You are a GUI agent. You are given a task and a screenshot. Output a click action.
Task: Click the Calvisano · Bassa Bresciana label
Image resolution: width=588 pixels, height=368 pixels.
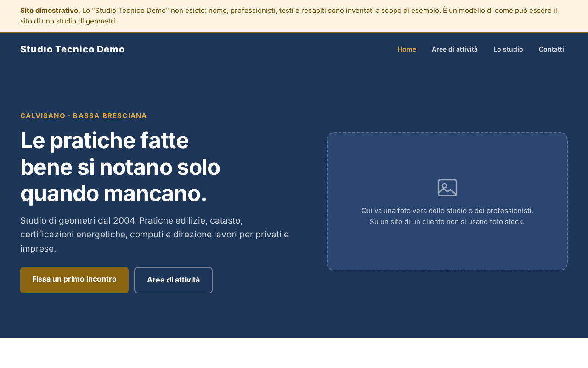click(84, 116)
